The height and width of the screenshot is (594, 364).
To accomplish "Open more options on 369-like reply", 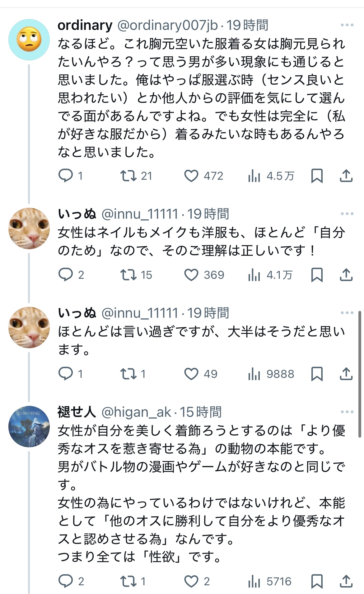I will [x=347, y=214].
